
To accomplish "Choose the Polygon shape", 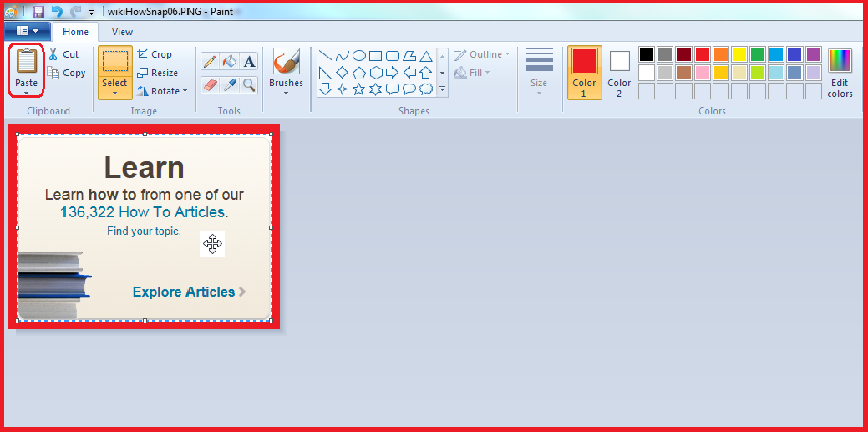I will pos(409,56).
